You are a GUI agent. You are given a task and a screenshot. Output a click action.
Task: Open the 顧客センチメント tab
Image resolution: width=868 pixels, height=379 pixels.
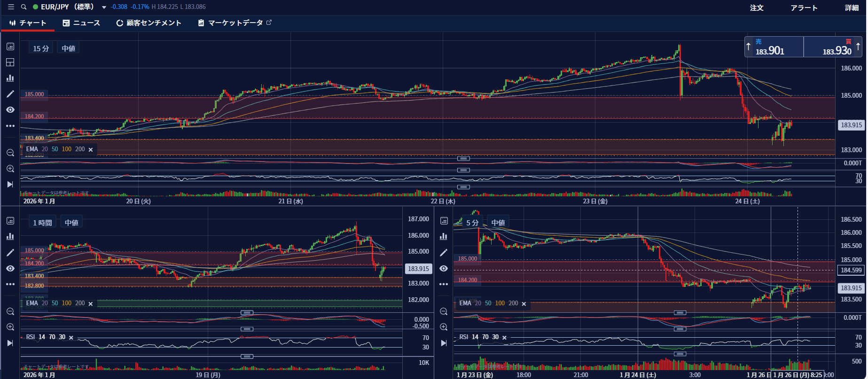point(149,23)
